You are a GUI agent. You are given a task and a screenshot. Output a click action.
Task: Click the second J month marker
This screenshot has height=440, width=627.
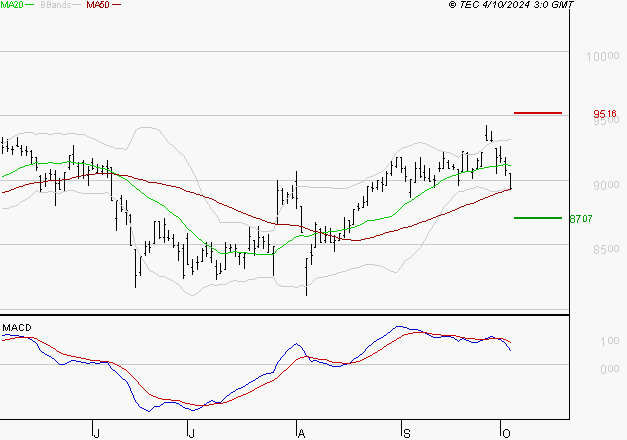(192, 434)
